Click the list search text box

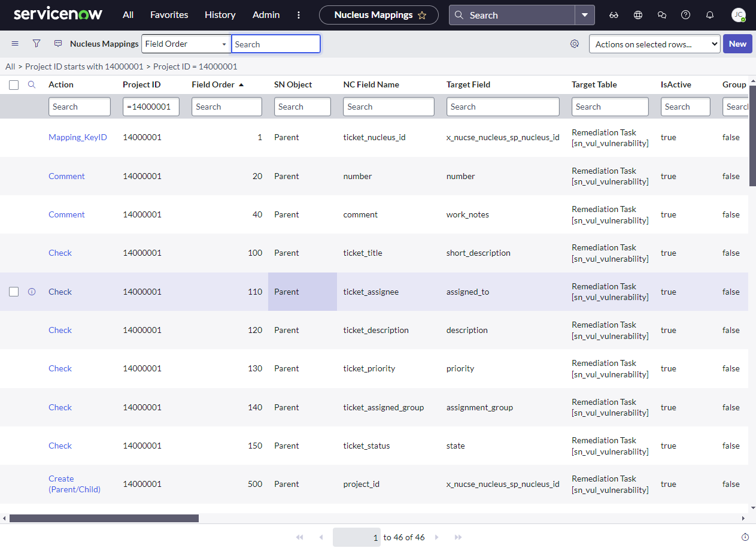pyautogui.click(x=276, y=44)
